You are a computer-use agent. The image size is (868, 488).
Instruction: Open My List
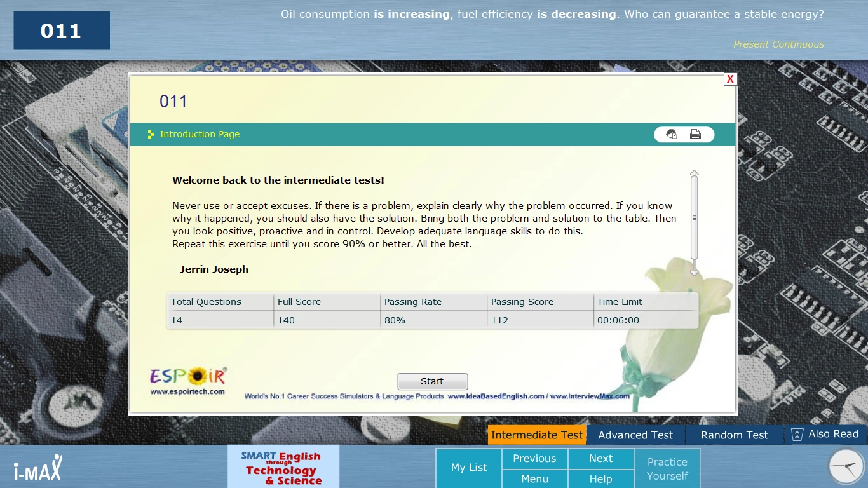(468, 468)
